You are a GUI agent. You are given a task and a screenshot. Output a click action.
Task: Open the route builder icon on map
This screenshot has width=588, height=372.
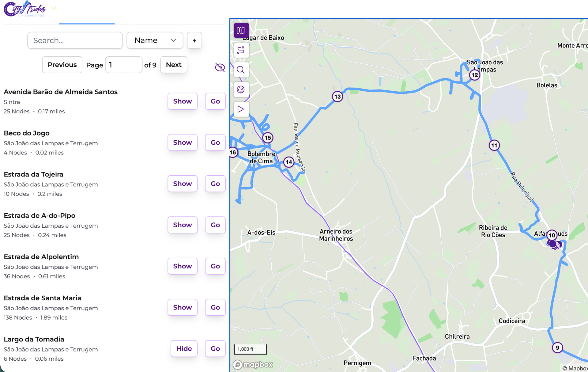[x=241, y=50]
